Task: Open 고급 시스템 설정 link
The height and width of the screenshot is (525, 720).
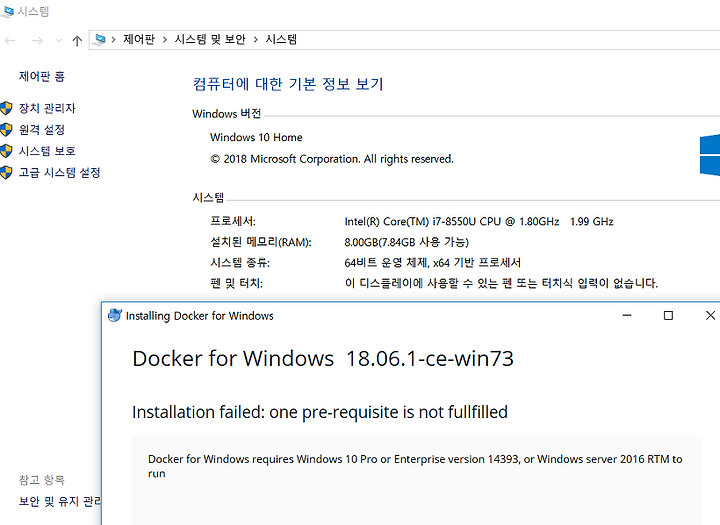Action: pyautogui.click(x=59, y=173)
